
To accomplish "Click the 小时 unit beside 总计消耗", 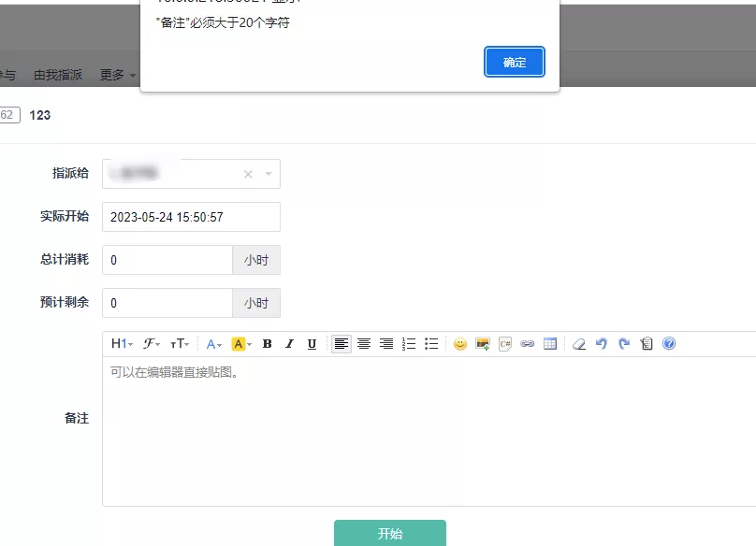I will 256,260.
